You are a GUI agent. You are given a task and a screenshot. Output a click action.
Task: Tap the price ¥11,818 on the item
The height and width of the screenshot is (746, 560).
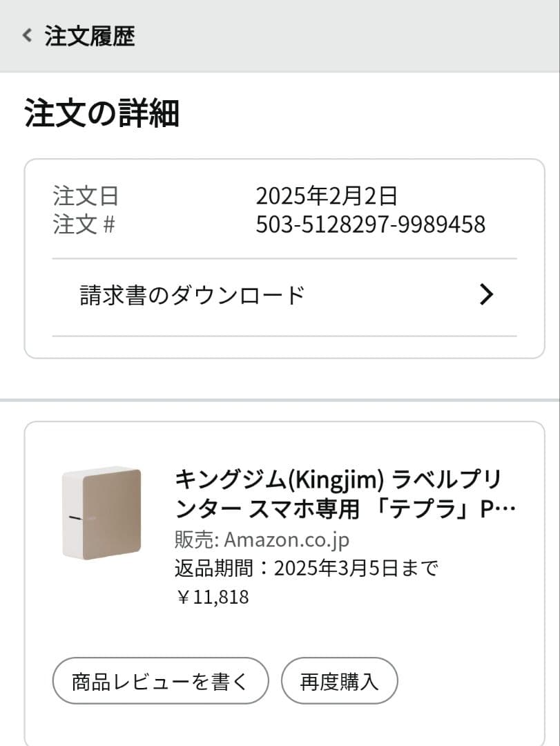(x=211, y=597)
